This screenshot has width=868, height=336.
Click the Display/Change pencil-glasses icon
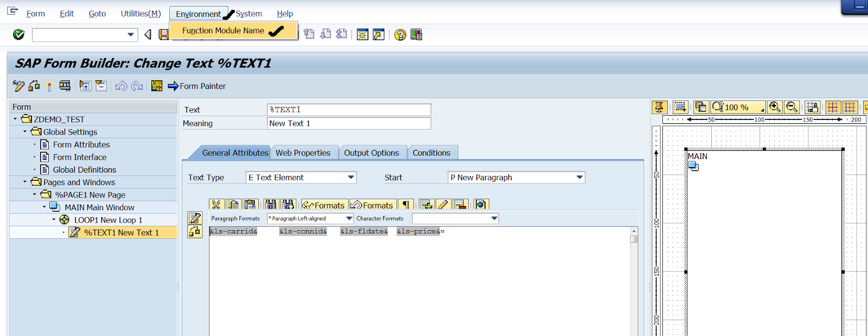[18, 86]
